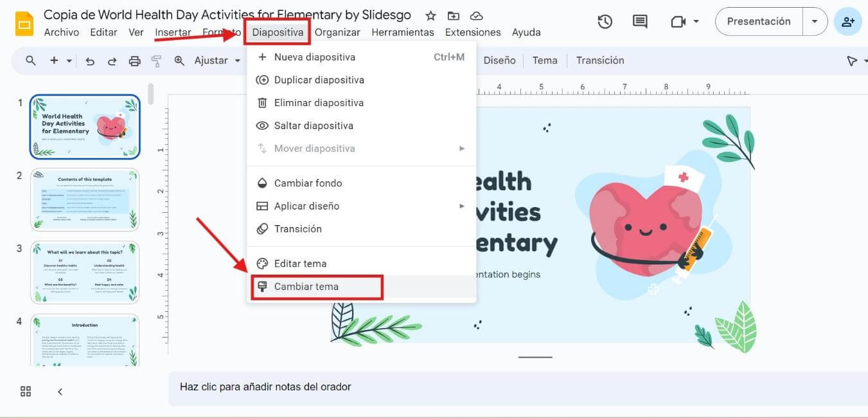Click the undo icon
The image size is (868, 418).
pyautogui.click(x=91, y=60)
